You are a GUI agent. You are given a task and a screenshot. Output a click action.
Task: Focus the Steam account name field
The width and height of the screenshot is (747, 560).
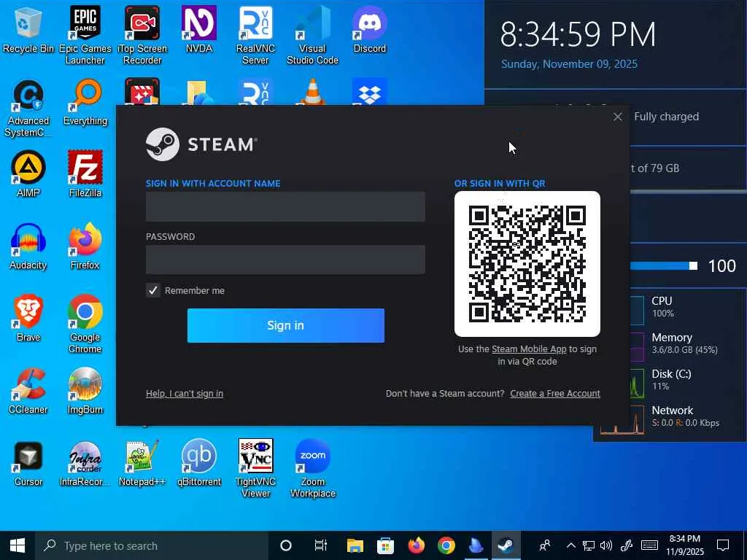coord(285,206)
